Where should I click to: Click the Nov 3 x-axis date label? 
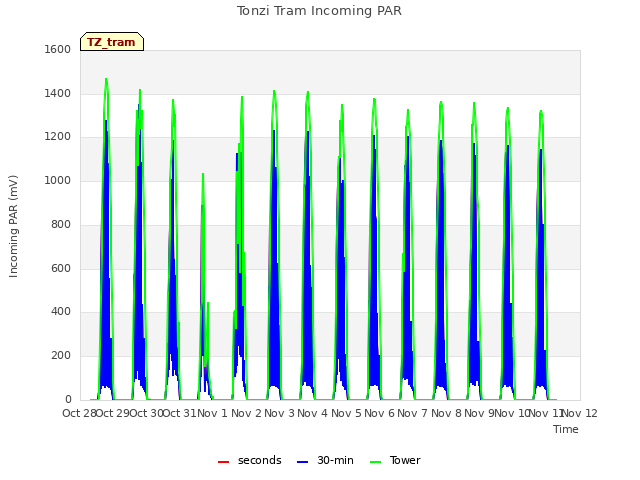279,413
